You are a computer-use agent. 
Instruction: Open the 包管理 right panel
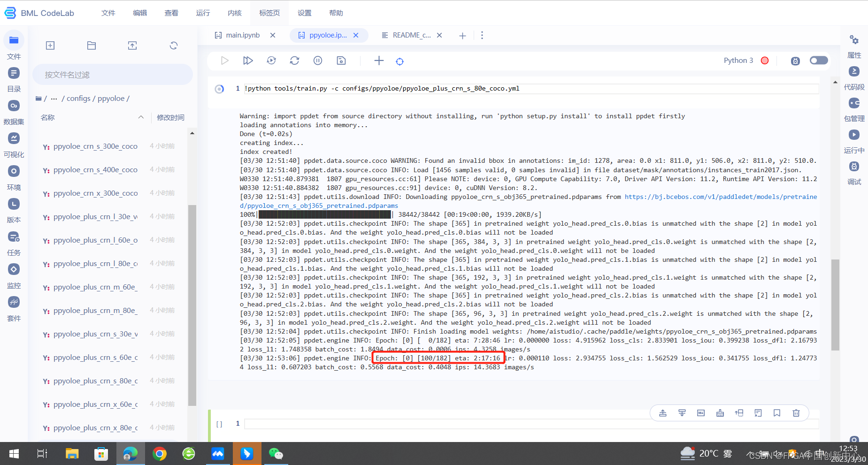(x=854, y=109)
